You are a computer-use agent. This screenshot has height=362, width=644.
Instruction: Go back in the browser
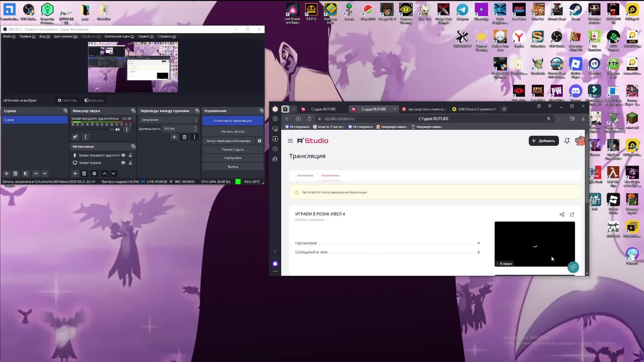287,119
